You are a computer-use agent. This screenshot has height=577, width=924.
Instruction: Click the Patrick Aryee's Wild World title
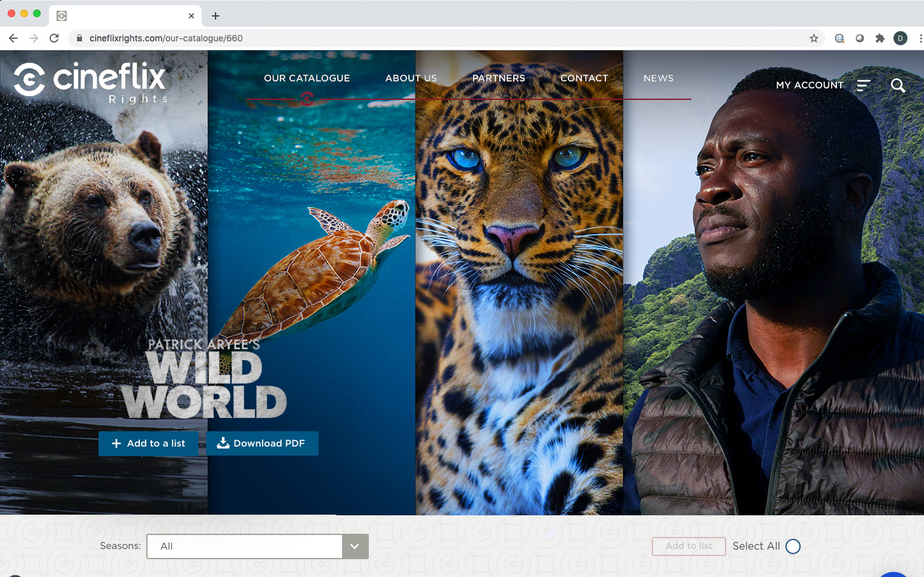point(204,379)
